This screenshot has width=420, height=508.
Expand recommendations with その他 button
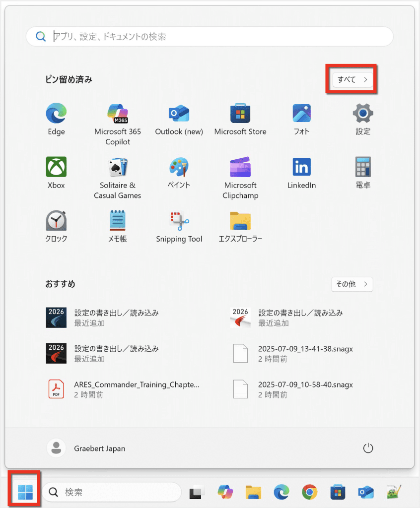(x=352, y=284)
